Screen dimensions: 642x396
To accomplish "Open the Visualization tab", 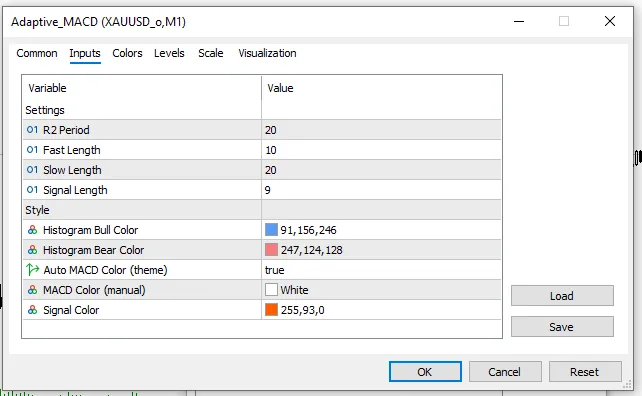I will click(x=267, y=53).
